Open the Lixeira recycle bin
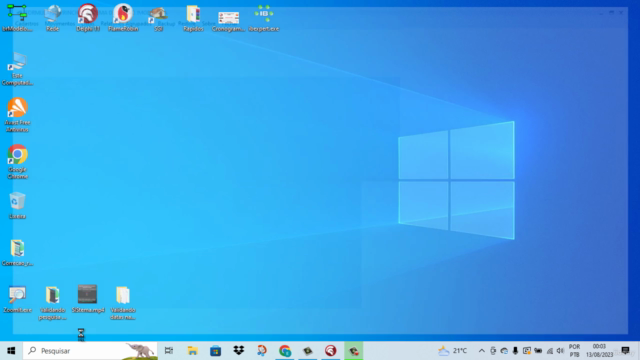Viewport: 640px width, 360px height. (x=17, y=205)
